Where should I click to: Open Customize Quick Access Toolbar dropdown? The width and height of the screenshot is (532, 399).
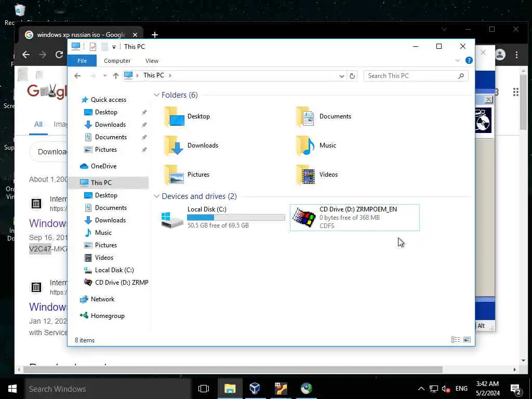pyautogui.click(x=114, y=47)
